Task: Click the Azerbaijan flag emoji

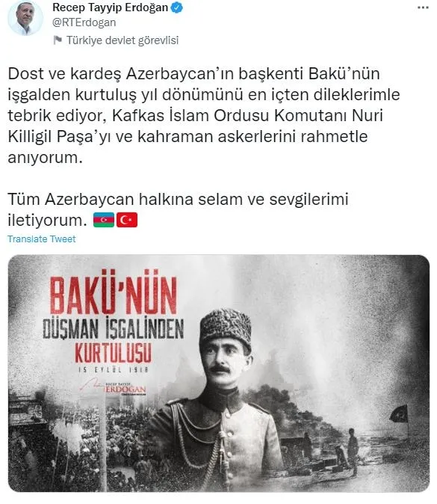Action: click(x=104, y=220)
